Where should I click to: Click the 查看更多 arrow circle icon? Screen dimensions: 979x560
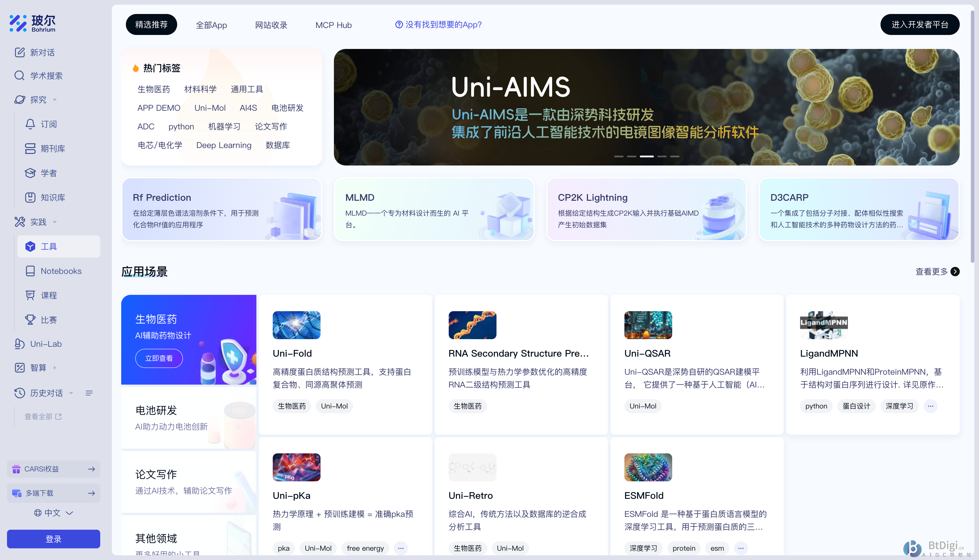tap(955, 272)
